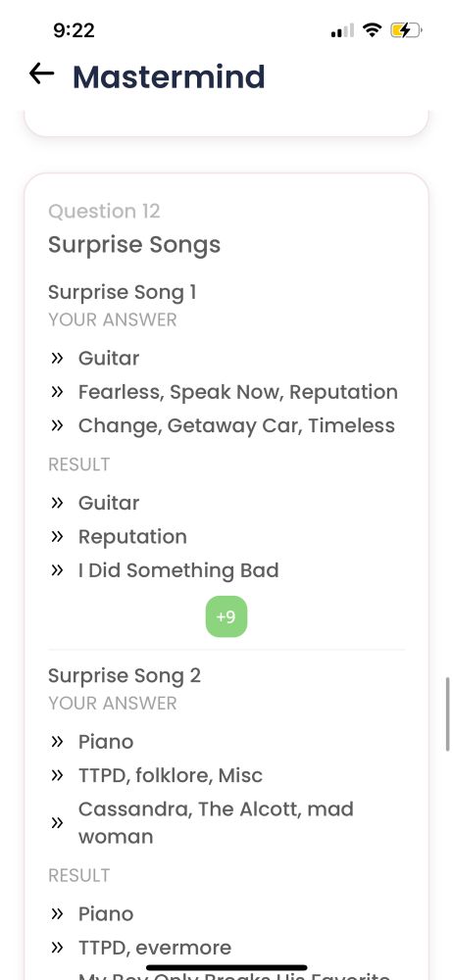The width and height of the screenshot is (453, 980).
Task: Tap the Wi-Fi status icon
Action: coord(373,29)
